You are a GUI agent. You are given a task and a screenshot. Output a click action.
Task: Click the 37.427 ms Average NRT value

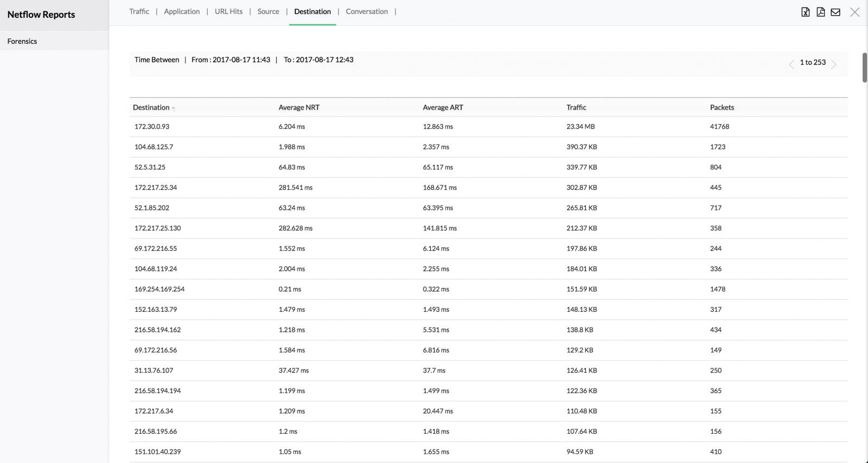(x=293, y=370)
